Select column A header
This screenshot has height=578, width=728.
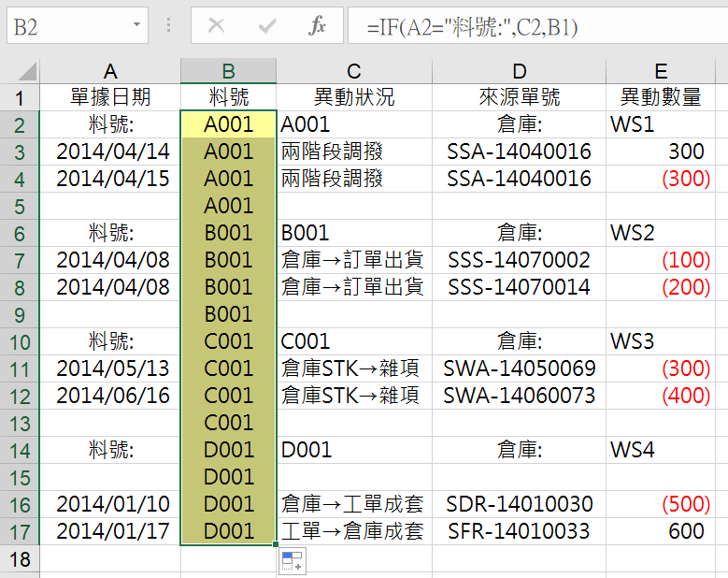tap(110, 71)
